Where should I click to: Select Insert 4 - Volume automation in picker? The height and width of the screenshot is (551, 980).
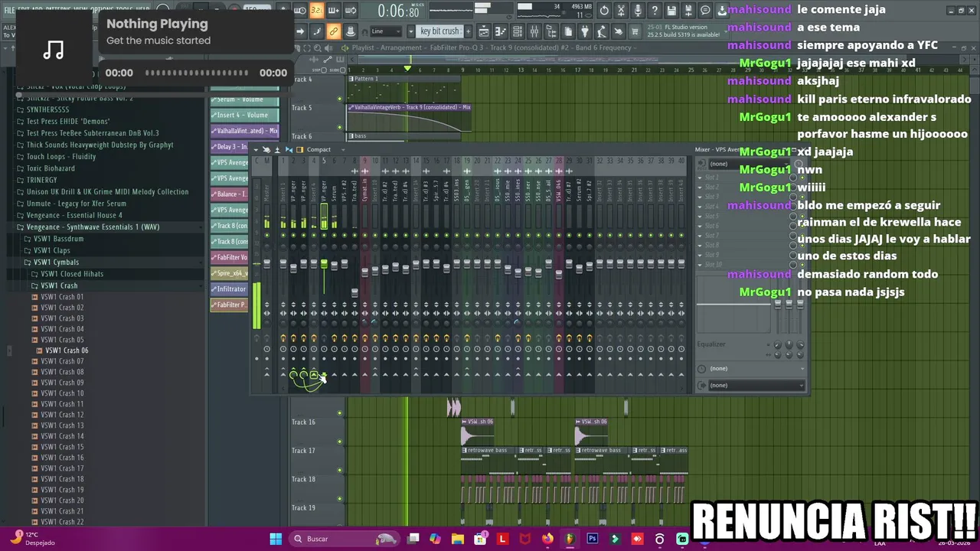(245, 115)
